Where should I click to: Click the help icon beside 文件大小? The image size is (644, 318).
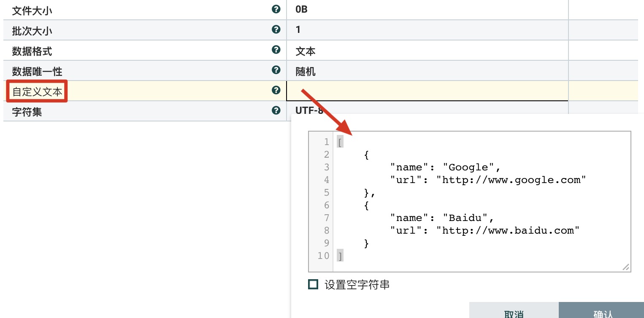pyautogui.click(x=276, y=9)
